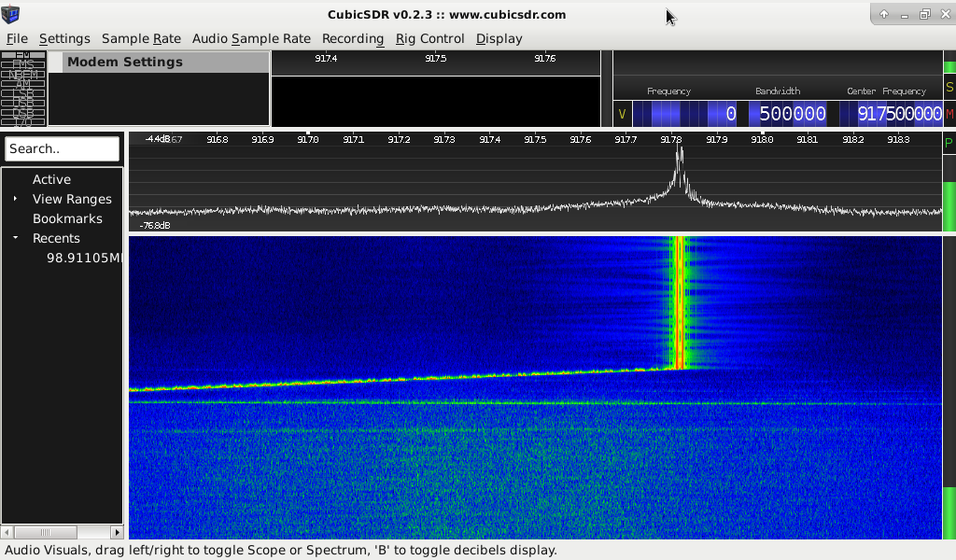The width and height of the screenshot is (956, 560).
Task: Select the Active item in bookmark tree
Action: click(x=52, y=179)
